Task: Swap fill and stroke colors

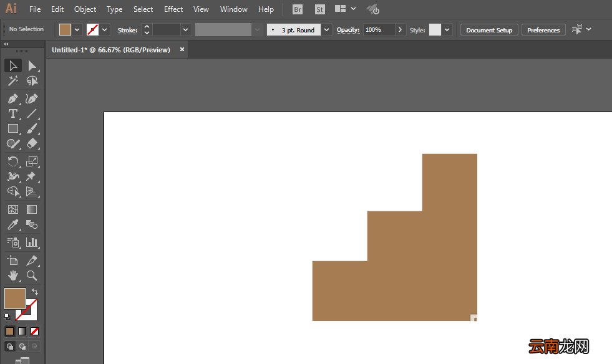Action: 35,292
